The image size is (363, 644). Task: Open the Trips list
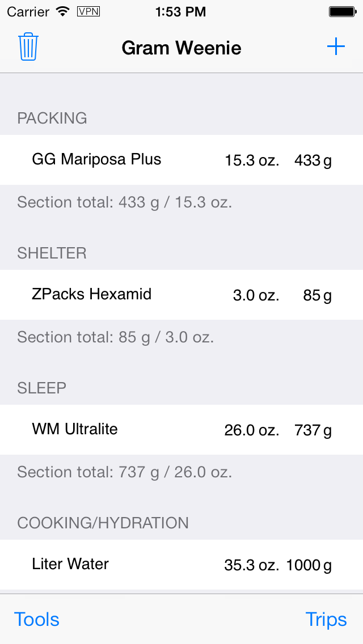click(326, 620)
